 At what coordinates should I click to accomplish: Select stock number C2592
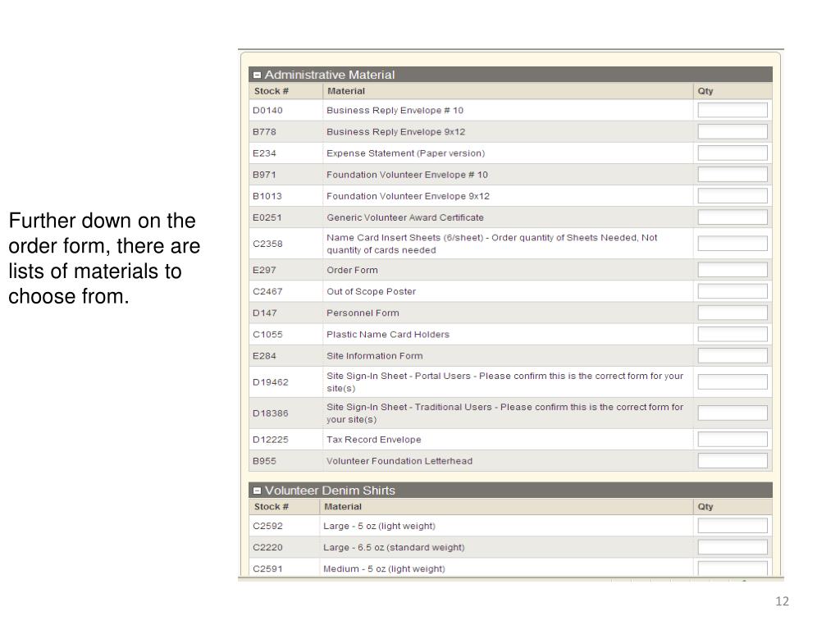(x=267, y=526)
